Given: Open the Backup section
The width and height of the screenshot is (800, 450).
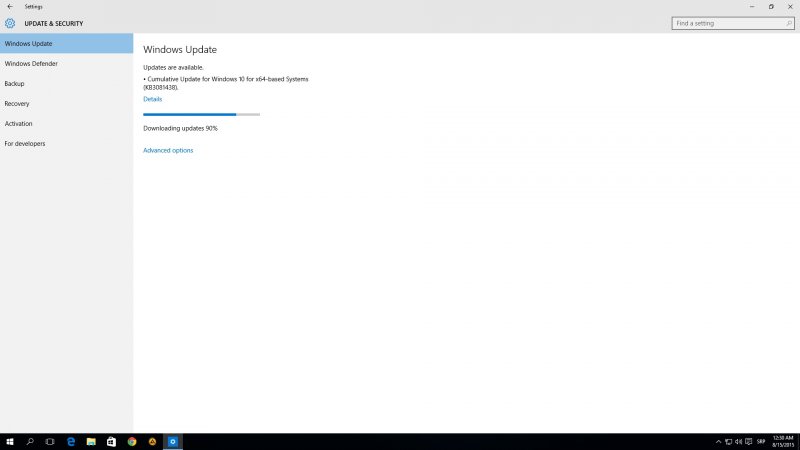Looking at the screenshot, I should click(66, 84).
